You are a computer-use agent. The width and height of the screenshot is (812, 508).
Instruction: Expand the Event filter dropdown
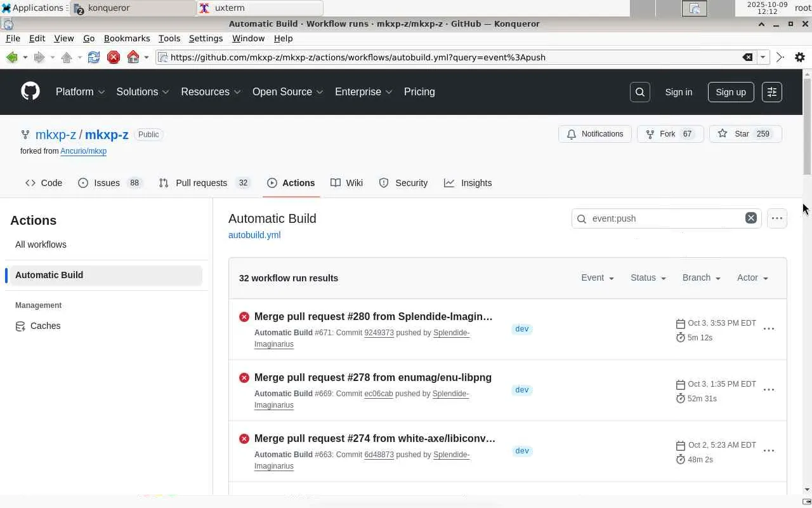[597, 277]
